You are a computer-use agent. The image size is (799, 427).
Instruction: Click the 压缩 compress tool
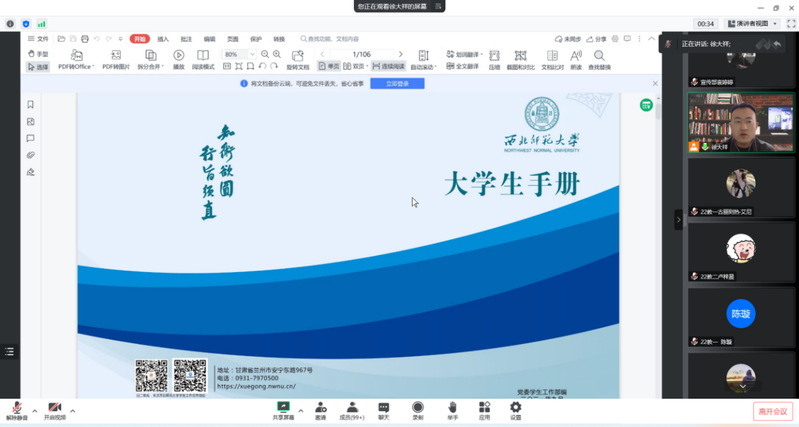[x=494, y=60]
